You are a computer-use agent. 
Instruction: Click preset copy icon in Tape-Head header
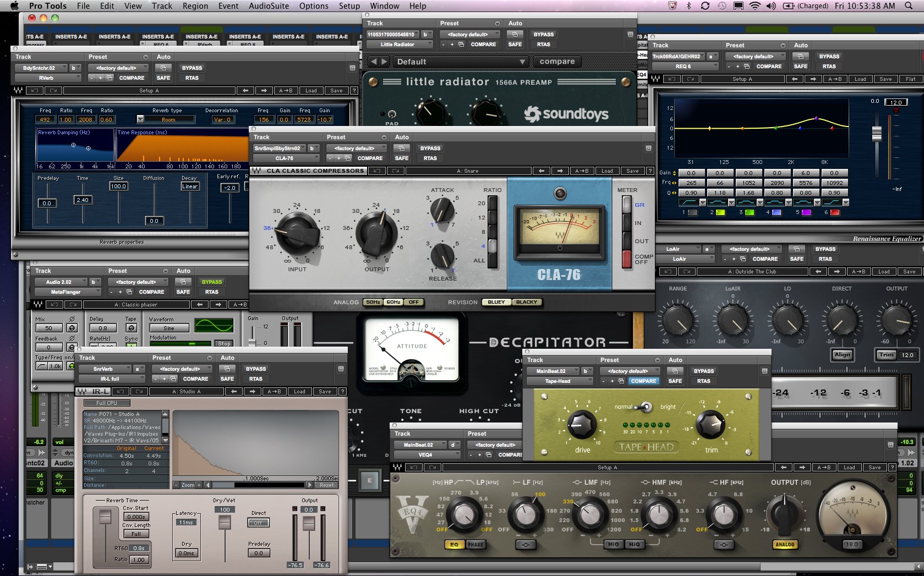[621, 381]
